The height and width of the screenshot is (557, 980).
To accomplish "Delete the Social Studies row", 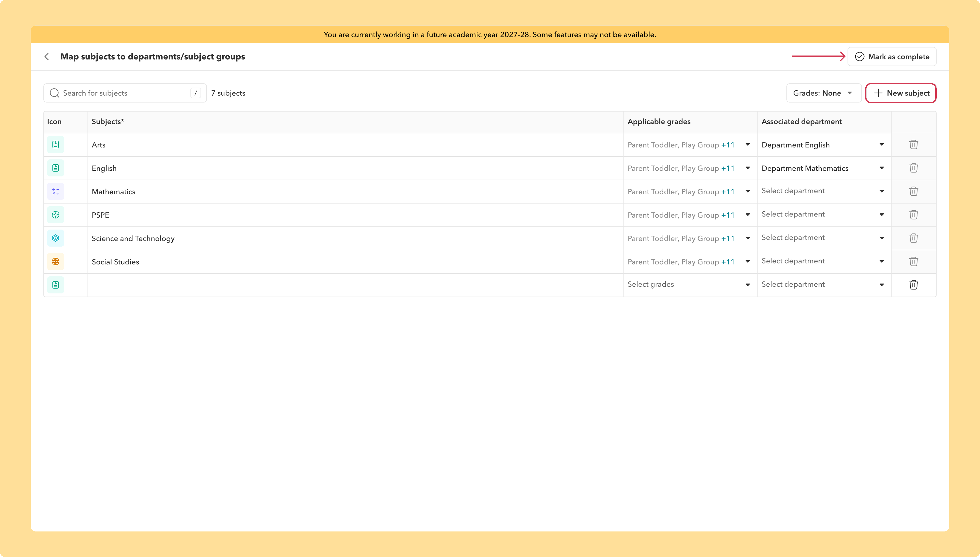I will coord(913,261).
